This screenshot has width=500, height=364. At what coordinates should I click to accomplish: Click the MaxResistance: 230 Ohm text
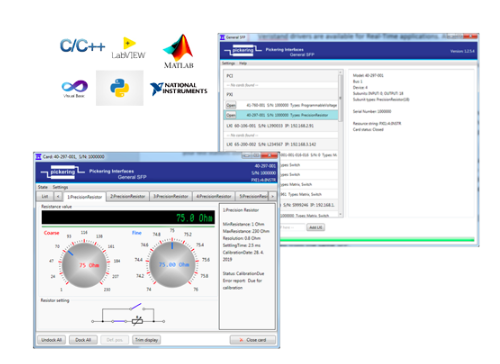(x=246, y=231)
